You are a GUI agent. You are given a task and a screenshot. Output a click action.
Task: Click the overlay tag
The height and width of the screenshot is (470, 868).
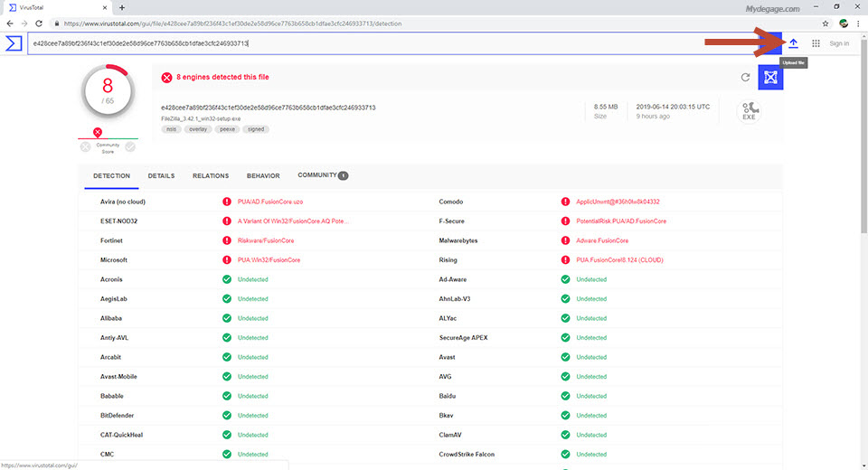pos(198,129)
